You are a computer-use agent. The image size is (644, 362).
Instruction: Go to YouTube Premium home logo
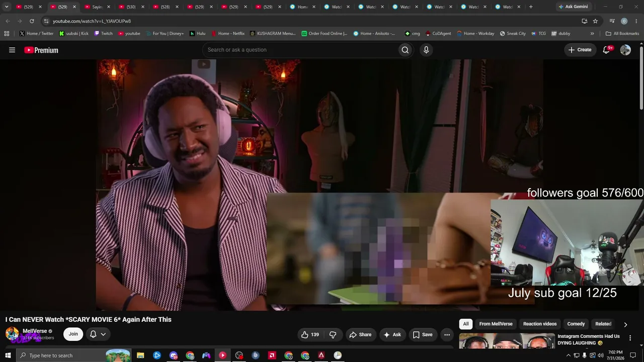(41, 50)
